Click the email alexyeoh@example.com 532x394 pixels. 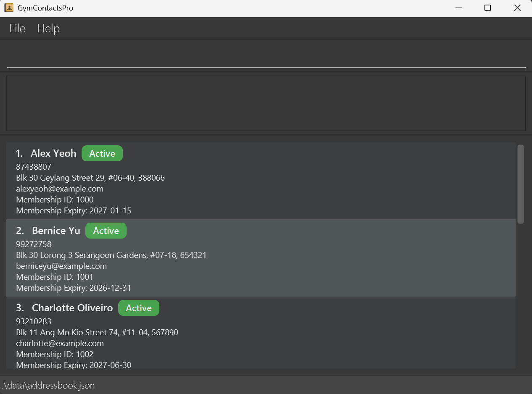(60, 189)
